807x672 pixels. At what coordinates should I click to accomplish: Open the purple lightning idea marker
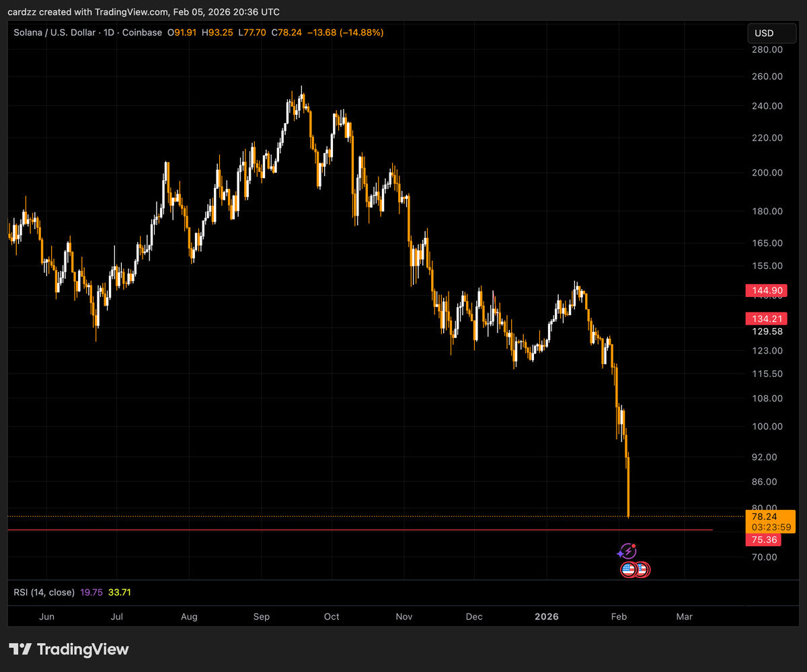pos(627,552)
